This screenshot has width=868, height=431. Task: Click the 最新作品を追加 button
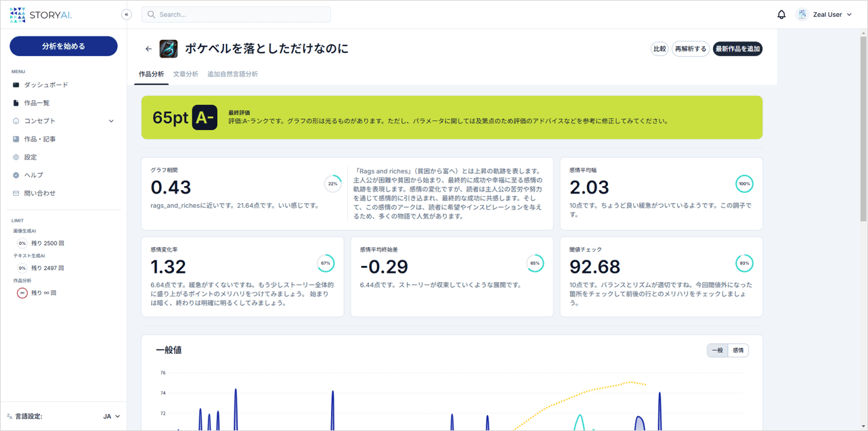tap(738, 49)
